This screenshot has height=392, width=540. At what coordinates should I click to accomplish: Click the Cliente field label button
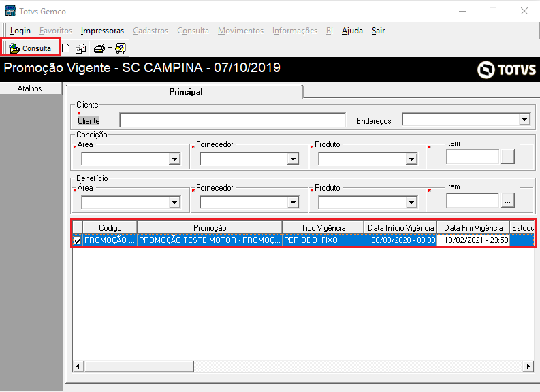pyautogui.click(x=89, y=121)
